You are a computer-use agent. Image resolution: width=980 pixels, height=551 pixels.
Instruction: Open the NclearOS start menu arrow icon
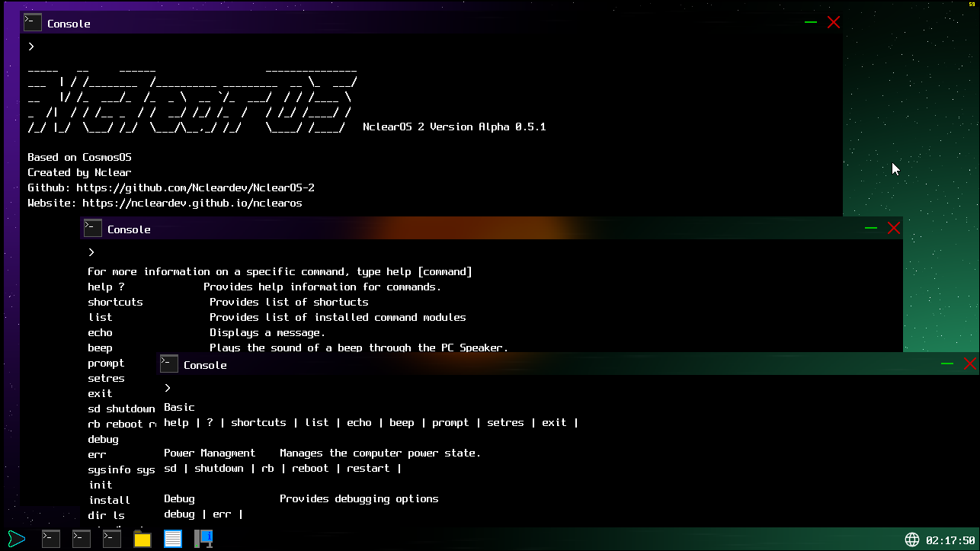click(x=17, y=539)
